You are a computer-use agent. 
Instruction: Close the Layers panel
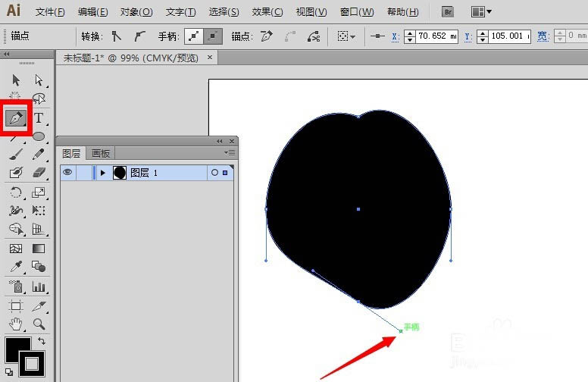click(232, 141)
